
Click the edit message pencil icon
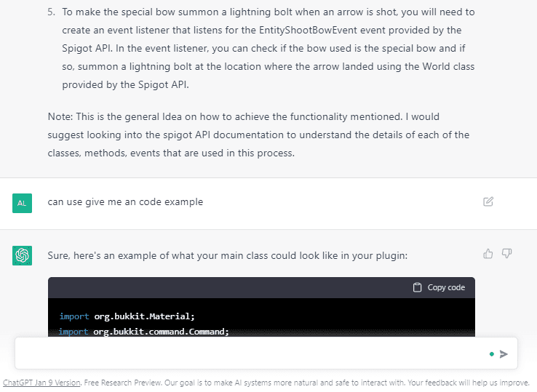pos(488,201)
